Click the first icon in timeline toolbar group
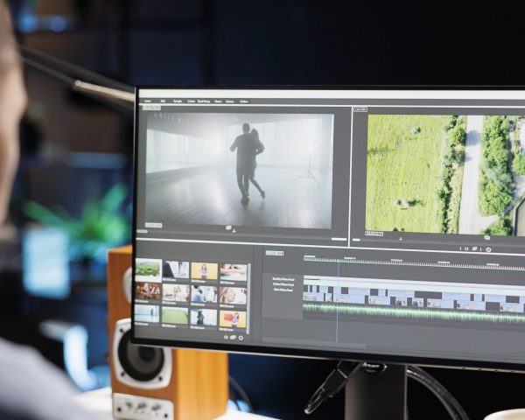This screenshot has width=525, height=420. (465, 248)
